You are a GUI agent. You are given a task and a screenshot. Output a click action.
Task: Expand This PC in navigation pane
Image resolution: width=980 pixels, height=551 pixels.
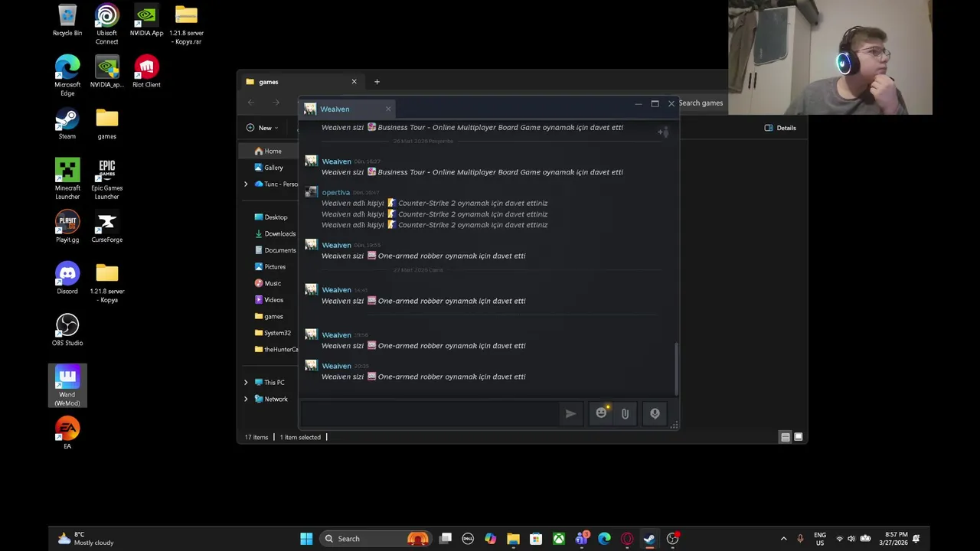(246, 383)
